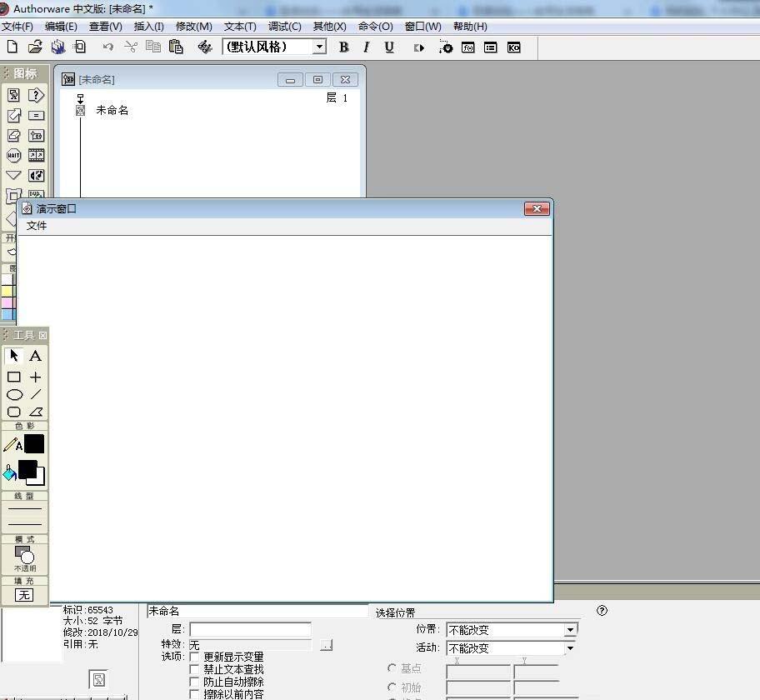The image size is (760, 700).
Task: Pick the Polygon tool in the toolbox
Action: click(36, 412)
